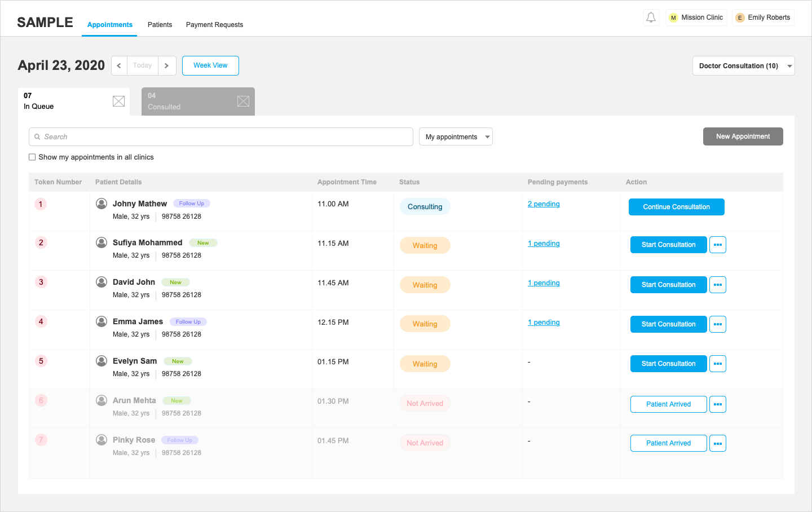Start Consultation for Evelyn Sam
Image resolution: width=812 pixels, height=512 pixels.
[669, 364]
